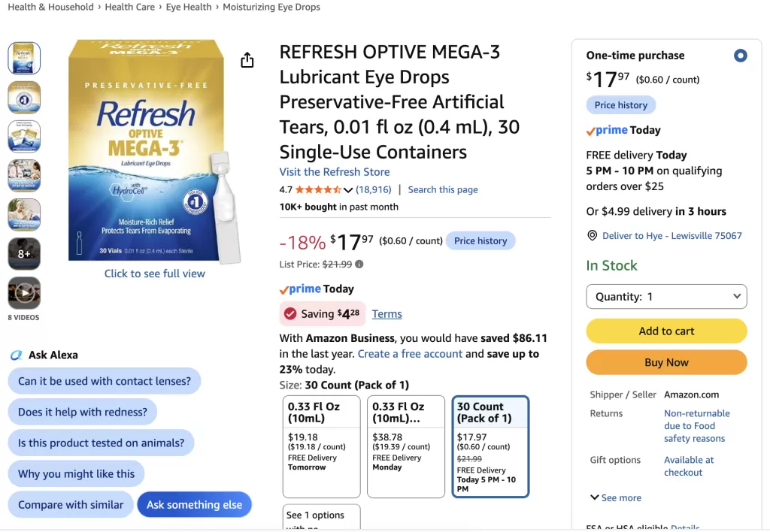770x532 pixels.
Task: Click the delivery location pin icon
Action: pos(593,236)
